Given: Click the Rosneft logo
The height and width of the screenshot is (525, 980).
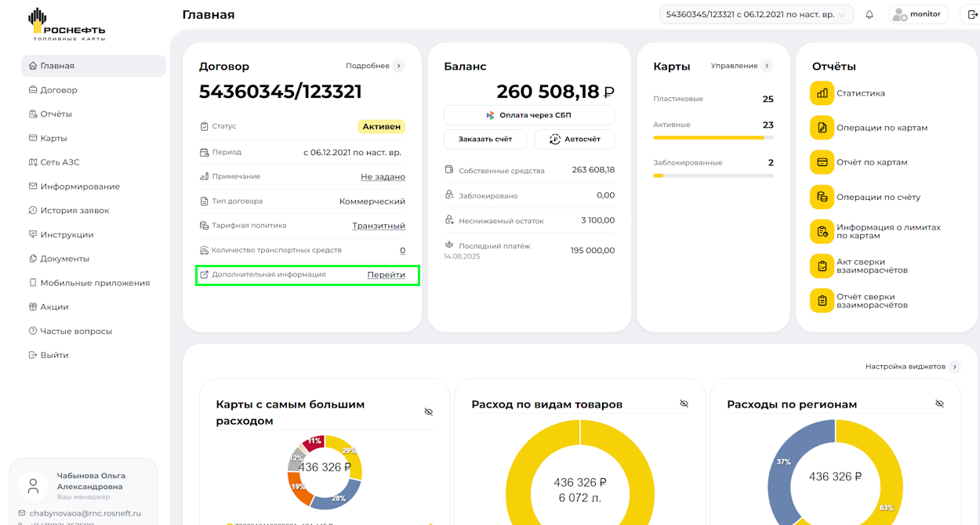Looking at the screenshot, I should click(67, 25).
